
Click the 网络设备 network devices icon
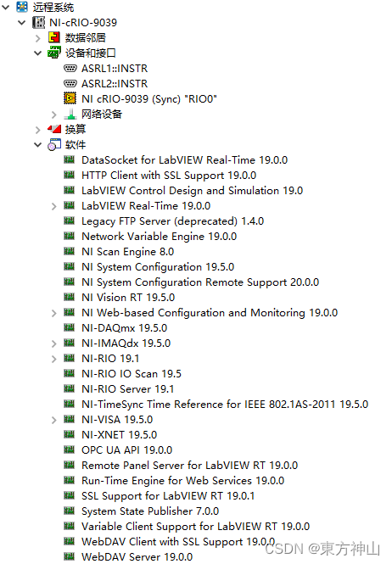(x=70, y=114)
